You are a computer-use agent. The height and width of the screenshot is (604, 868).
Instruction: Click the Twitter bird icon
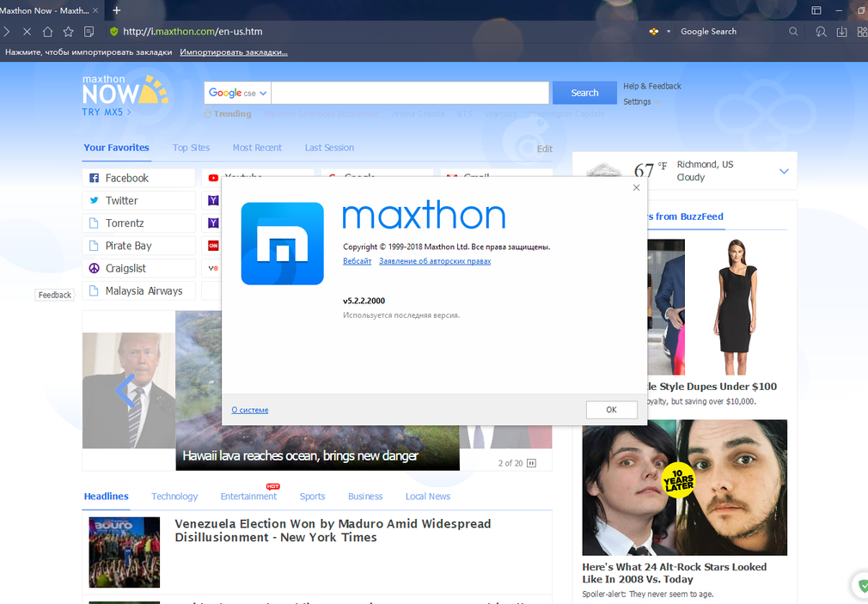(x=95, y=200)
